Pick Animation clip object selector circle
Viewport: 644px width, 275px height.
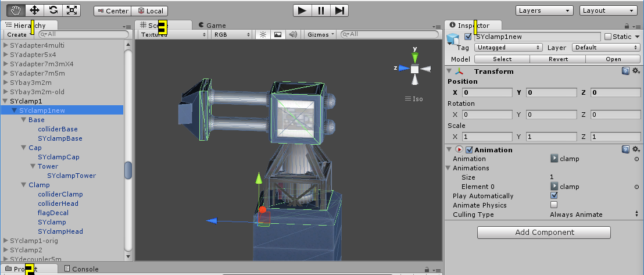(636, 159)
